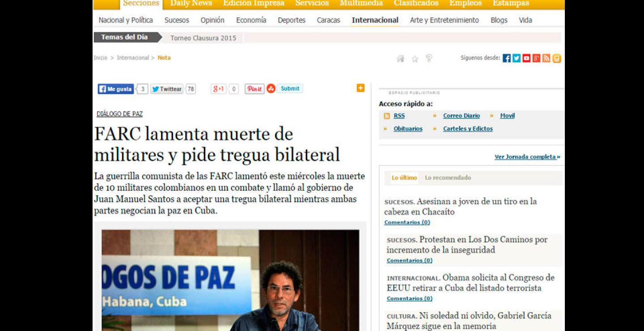Open the Correo Diario link
Screen dimensions: 644x331
(x=462, y=116)
